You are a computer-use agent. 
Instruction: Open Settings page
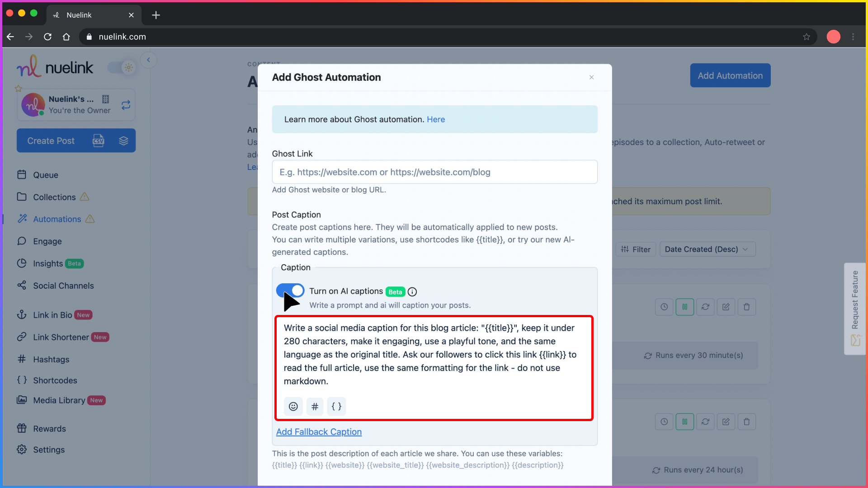point(48,450)
